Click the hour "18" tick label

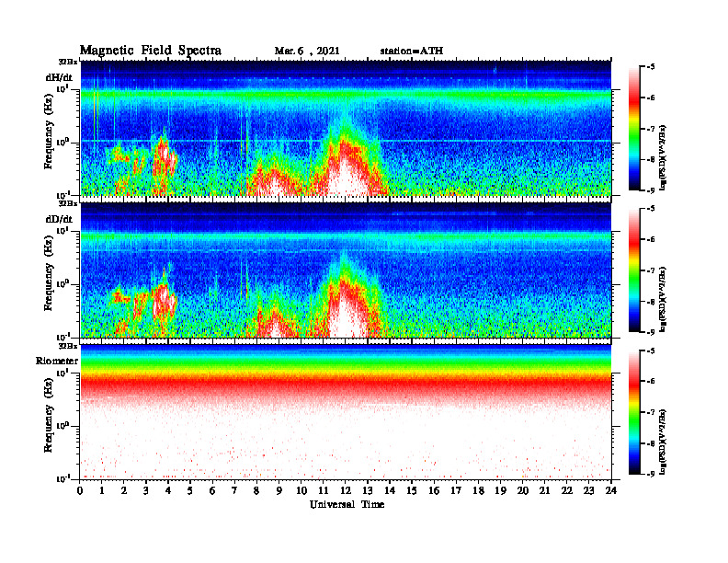coord(478,490)
